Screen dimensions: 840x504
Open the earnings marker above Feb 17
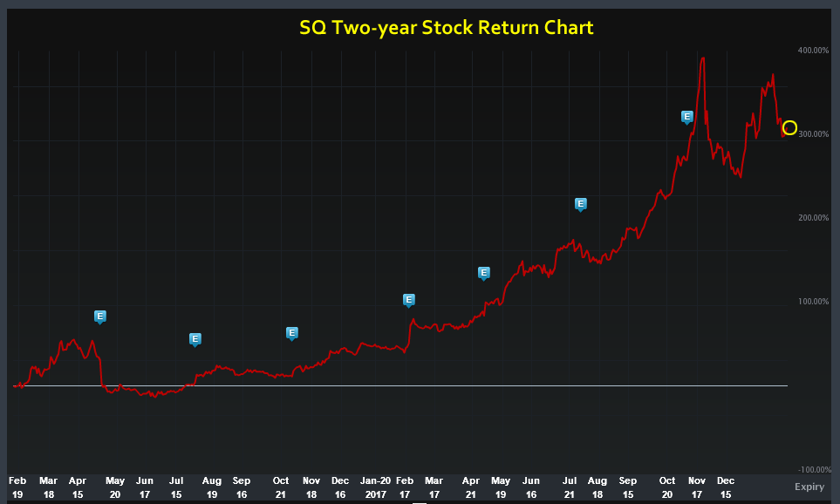tap(409, 300)
